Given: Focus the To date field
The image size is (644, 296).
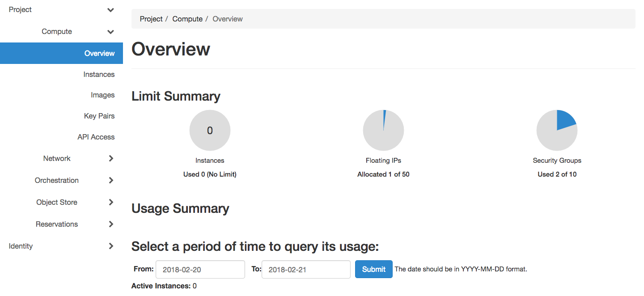Looking at the screenshot, I should (x=306, y=270).
